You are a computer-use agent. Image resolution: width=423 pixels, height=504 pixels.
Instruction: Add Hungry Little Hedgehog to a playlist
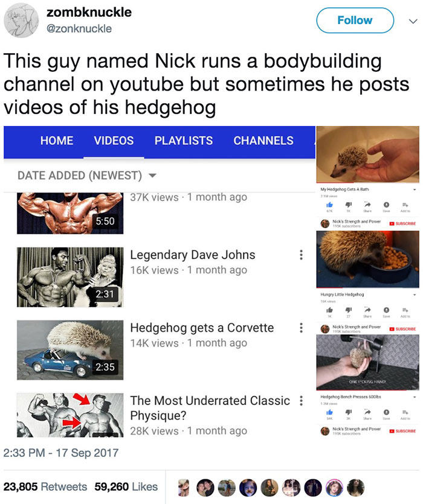(x=405, y=310)
